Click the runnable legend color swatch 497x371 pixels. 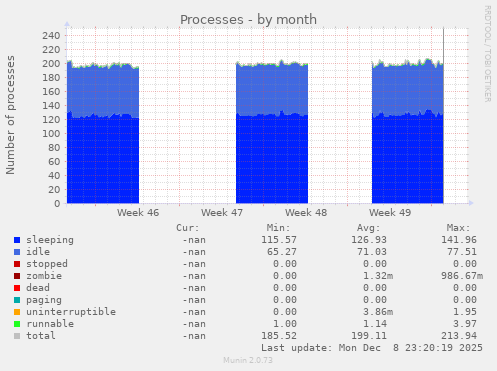[x=17, y=324]
